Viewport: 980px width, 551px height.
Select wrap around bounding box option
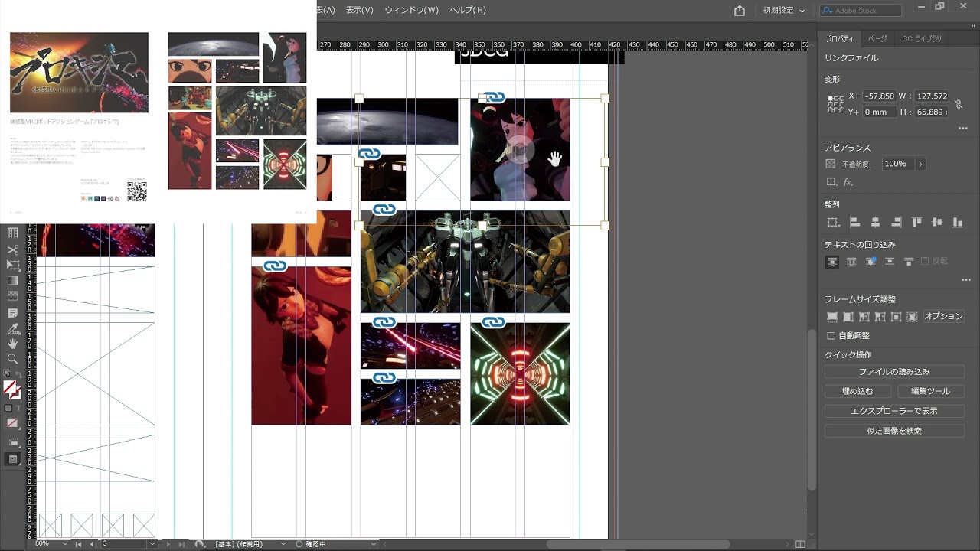click(x=851, y=262)
